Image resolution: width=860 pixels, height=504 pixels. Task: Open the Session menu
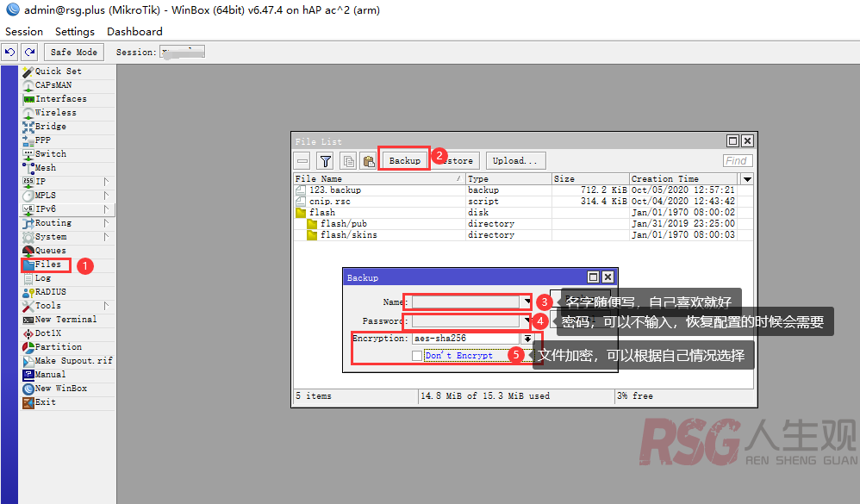point(24,32)
